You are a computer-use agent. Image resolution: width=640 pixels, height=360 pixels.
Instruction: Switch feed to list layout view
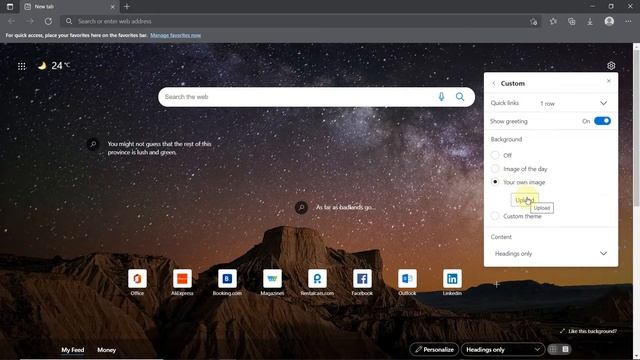(565, 349)
